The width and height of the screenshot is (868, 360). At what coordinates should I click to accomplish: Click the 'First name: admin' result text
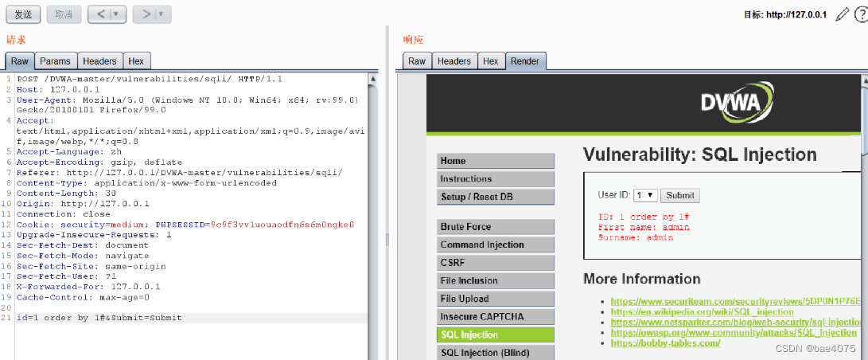click(x=644, y=227)
